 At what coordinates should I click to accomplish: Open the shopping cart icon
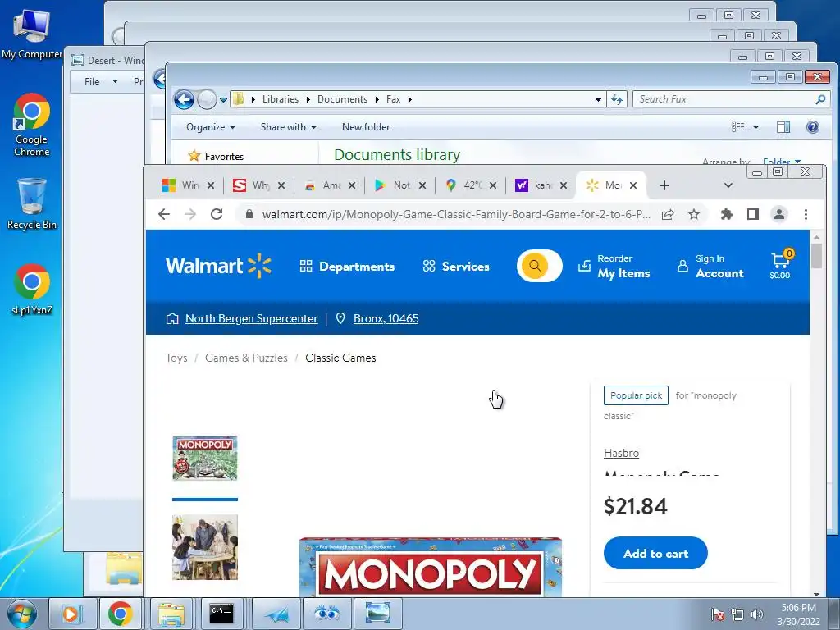[781, 265]
